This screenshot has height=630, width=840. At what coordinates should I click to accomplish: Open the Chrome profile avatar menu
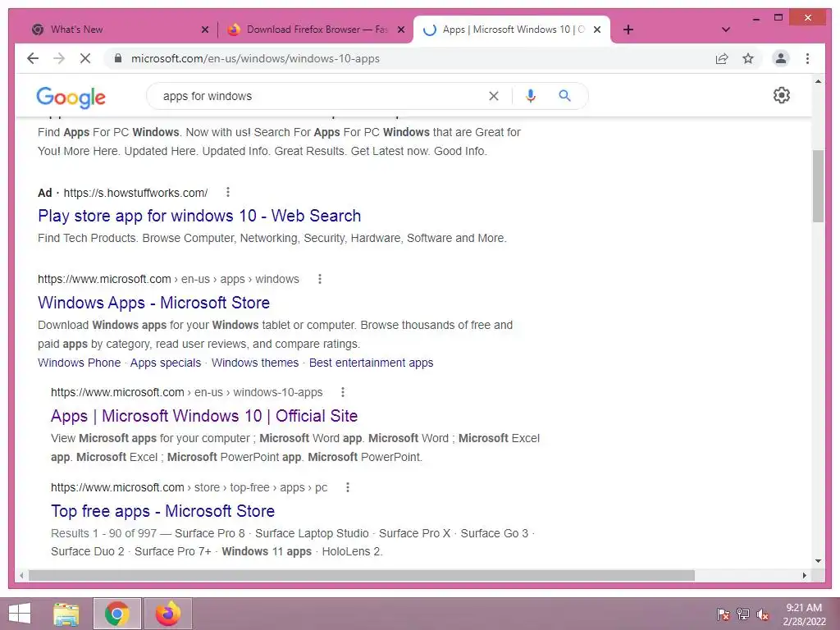(x=781, y=58)
